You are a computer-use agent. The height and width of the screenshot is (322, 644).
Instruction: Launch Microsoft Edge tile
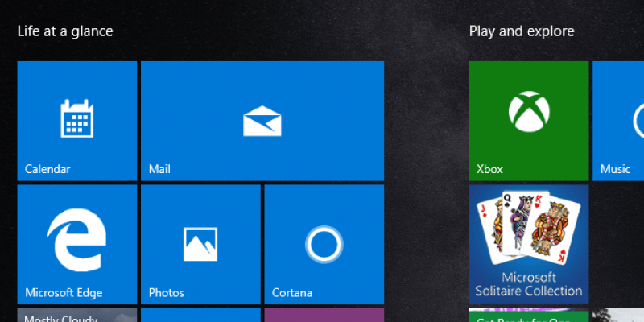(x=76, y=245)
